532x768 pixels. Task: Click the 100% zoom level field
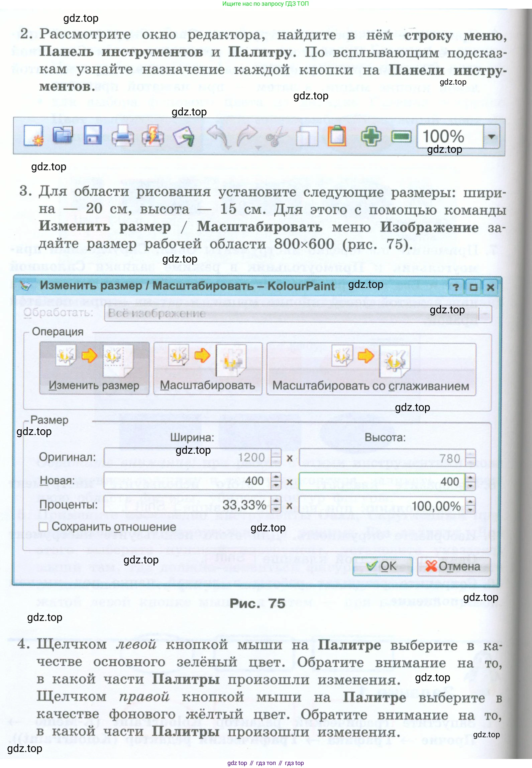(450, 136)
